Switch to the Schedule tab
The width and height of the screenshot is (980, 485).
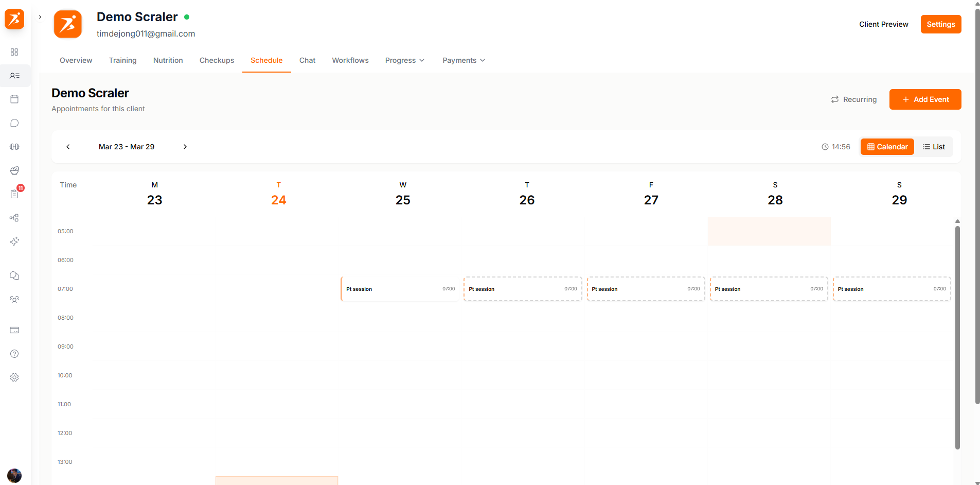(x=266, y=60)
